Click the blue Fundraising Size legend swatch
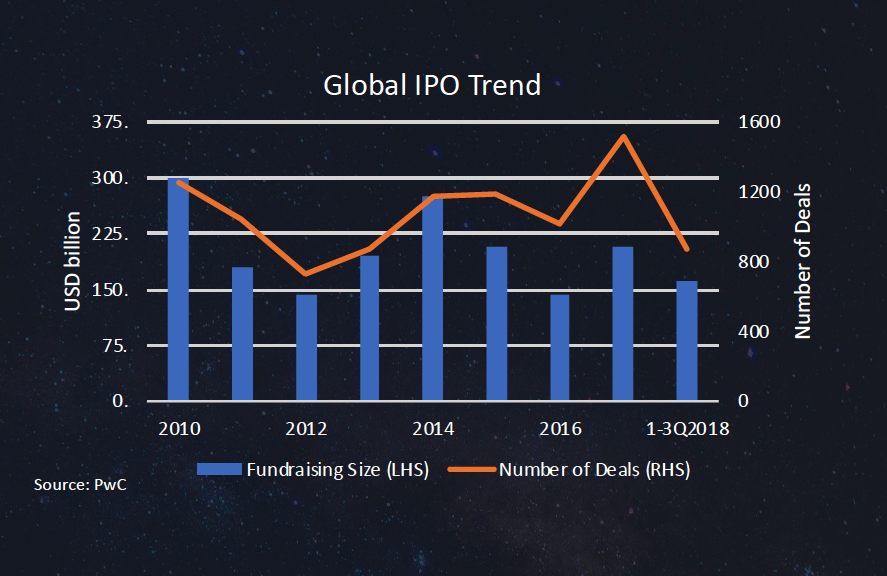The width and height of the screenshot is (887, 576). (x=219, y=470)
